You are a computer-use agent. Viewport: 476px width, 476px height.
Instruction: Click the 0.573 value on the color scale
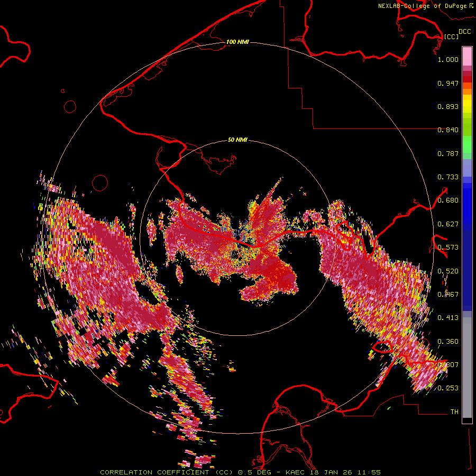click(448, 248)
